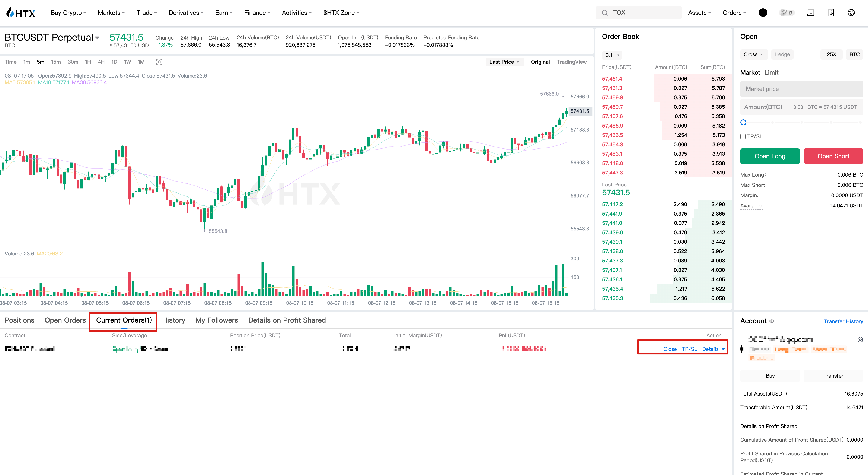Open the History tab
The image size is (868, 475).
tap(173, 320)
